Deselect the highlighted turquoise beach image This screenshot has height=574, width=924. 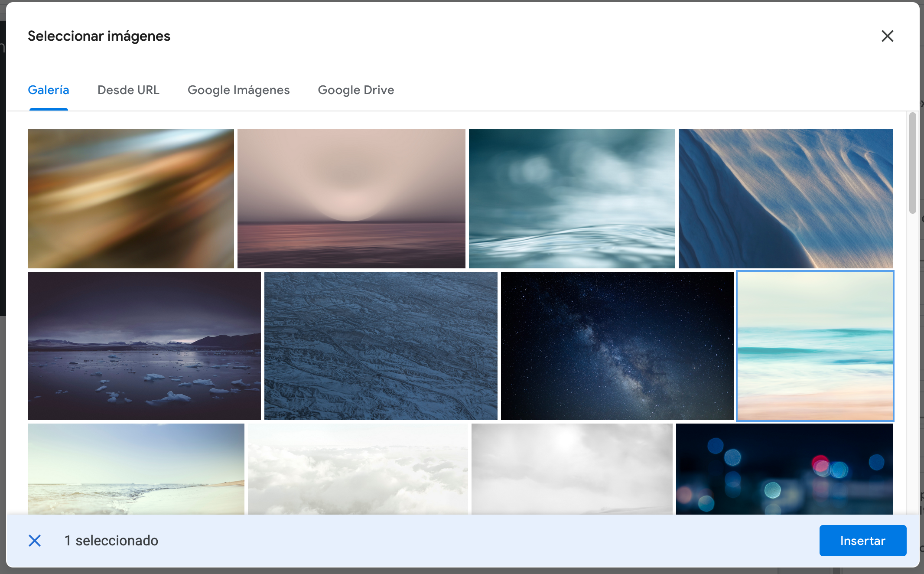pyautogui.click(x=815, y=346)
